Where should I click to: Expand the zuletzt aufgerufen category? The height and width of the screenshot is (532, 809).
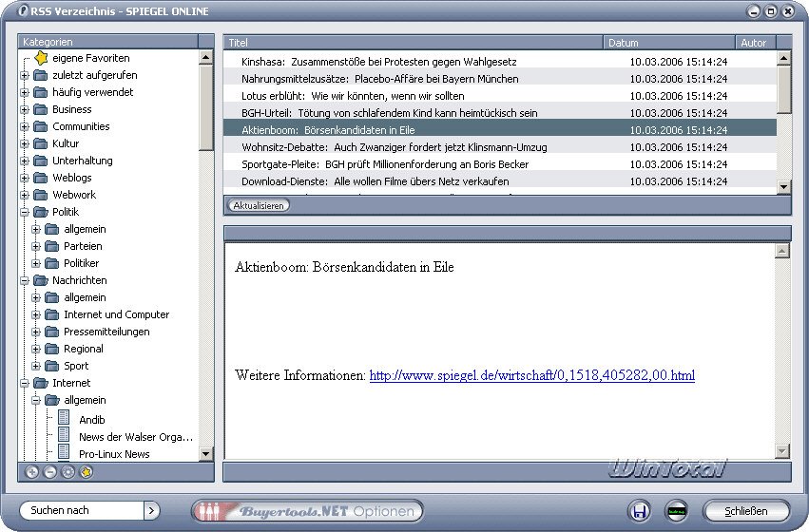pyautogui.click(x=25, y=75)
